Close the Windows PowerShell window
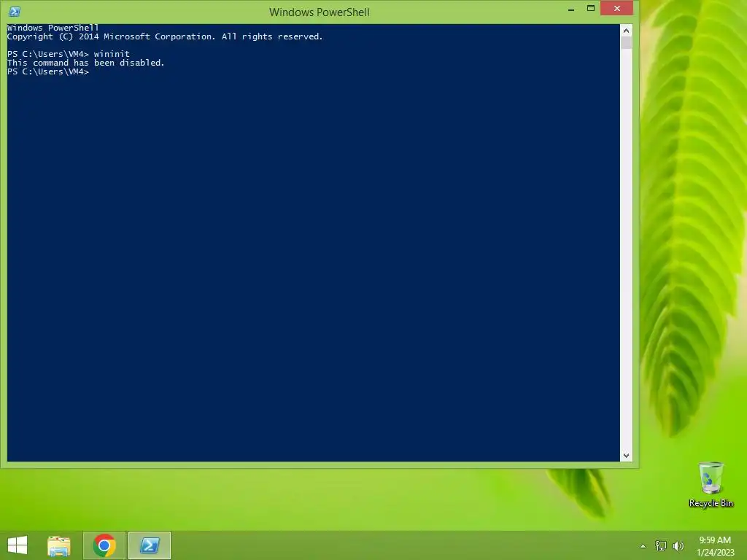 click(617, 8)
